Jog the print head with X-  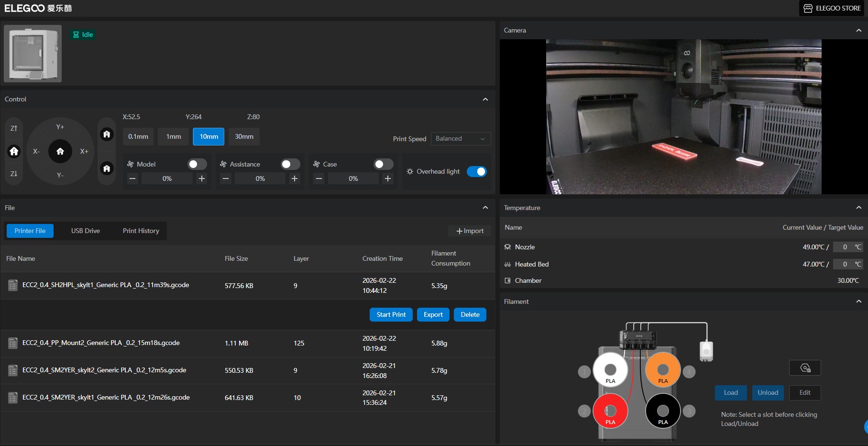[x=36, y=151]
